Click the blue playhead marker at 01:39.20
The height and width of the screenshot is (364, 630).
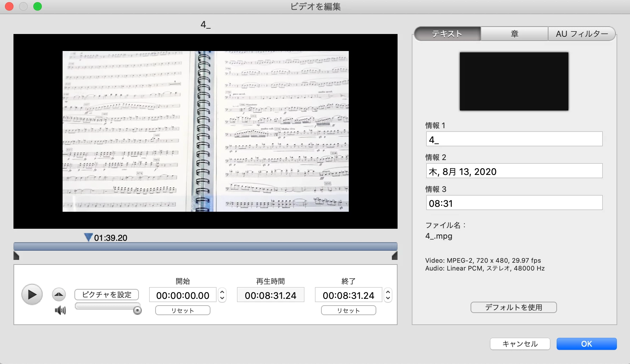(88, 237)
